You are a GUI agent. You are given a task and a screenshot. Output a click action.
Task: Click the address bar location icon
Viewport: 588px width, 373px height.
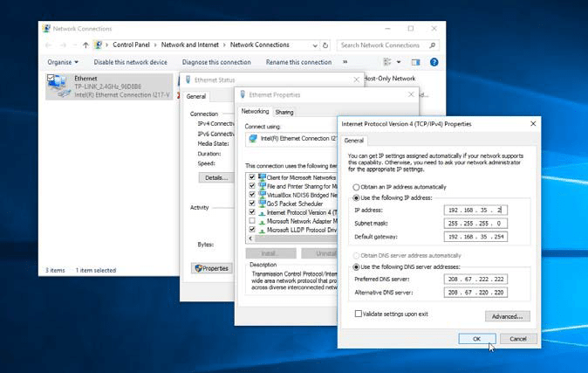pyautogui.click(x=99, y=45)
